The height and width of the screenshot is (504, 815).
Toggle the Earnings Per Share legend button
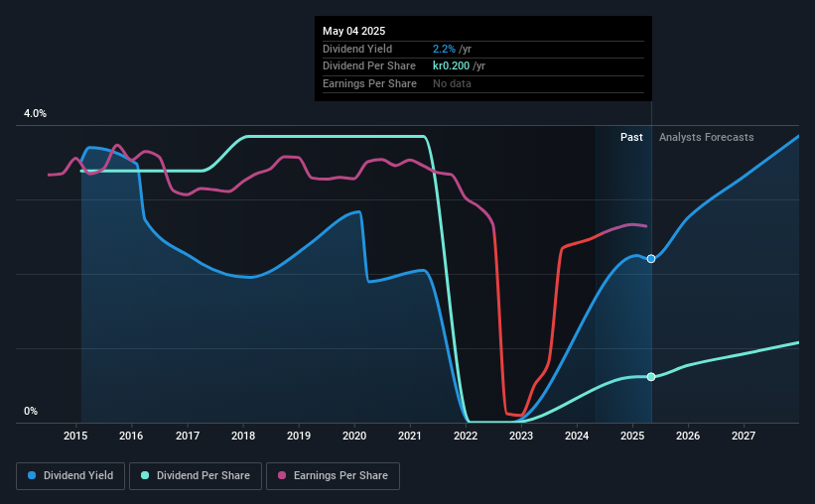334,476
